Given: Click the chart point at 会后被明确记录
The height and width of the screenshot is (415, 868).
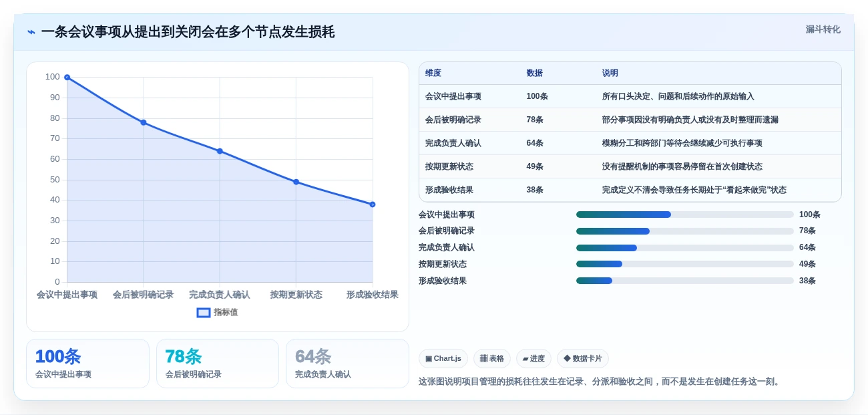Looking at the screenshot, I should [x=144, y=122].
